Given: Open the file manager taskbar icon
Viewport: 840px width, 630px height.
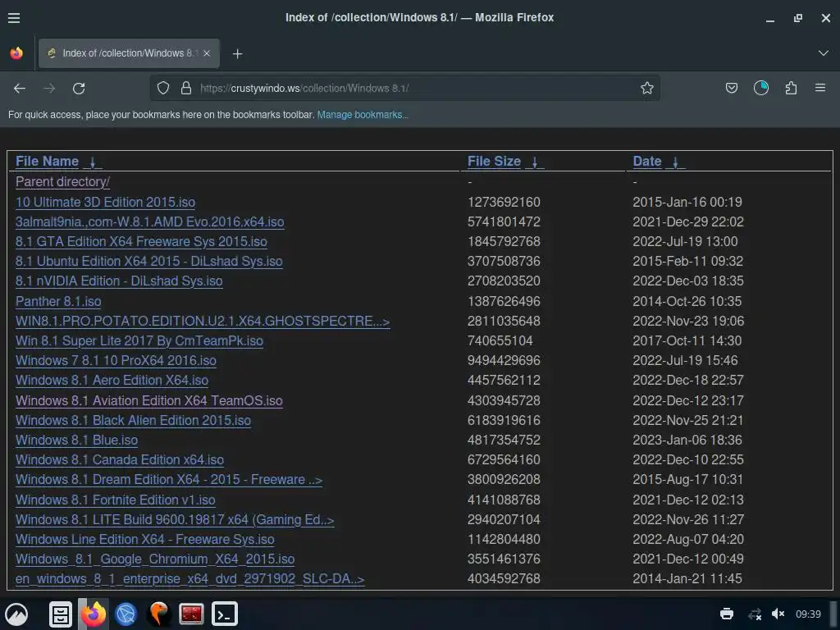Looking at the screenshot, I should (x=61, y=614).
